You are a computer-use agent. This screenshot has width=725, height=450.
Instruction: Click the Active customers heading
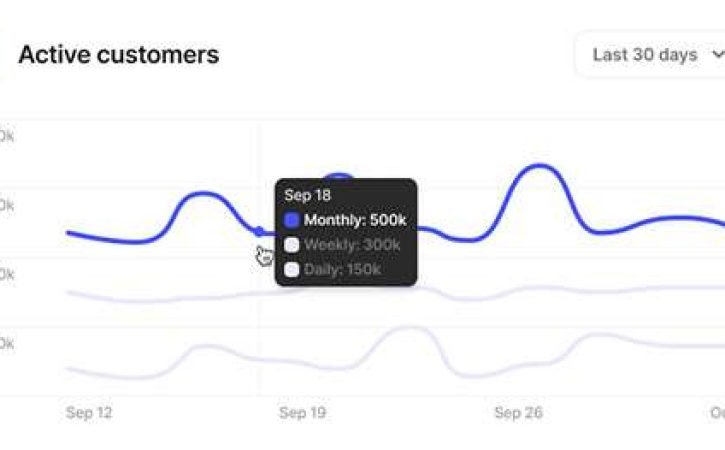(119, 55)
